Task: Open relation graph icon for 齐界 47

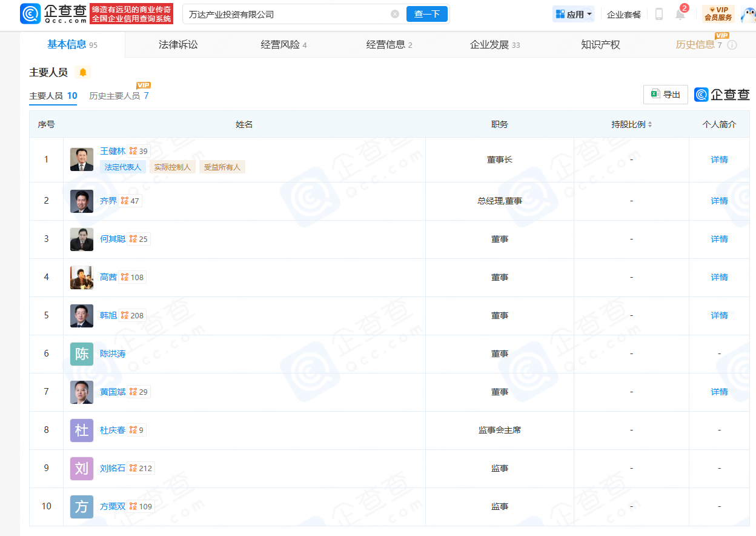Action: [x=124, y=201]
